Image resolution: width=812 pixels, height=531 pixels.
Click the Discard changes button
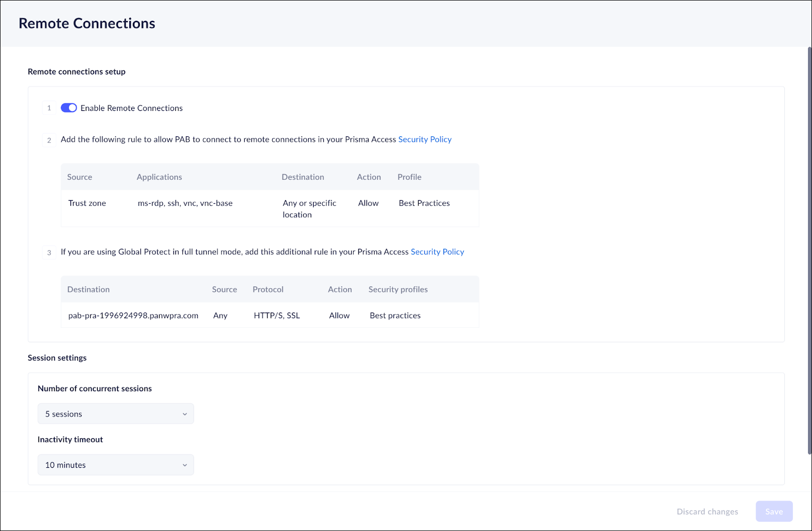pos(707,512)
